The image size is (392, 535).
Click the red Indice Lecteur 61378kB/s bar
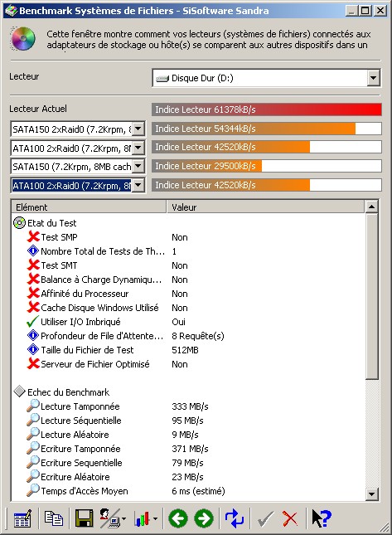[267, 109]
